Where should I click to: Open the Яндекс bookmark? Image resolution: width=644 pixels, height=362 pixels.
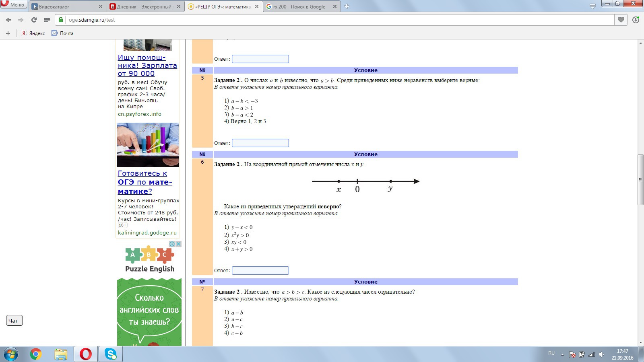pos(33,33)
